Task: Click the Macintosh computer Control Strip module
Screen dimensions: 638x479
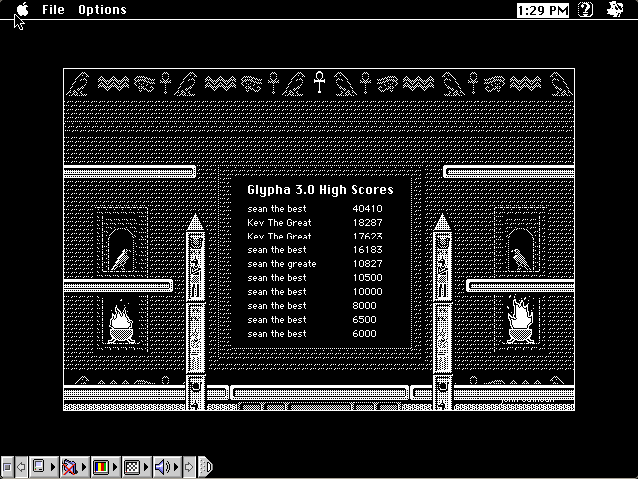Action: click(x=39, y=466)
